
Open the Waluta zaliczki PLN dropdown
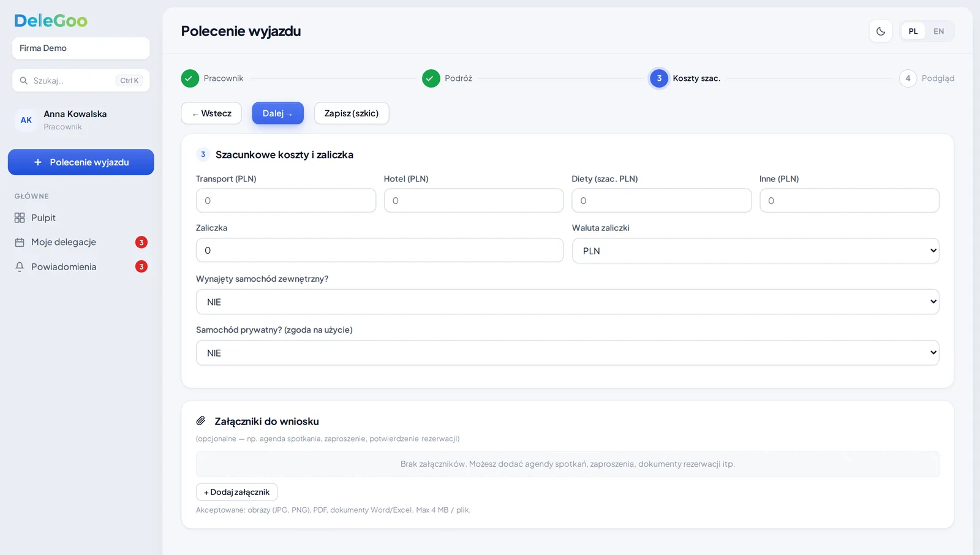[x=756, y=251]
